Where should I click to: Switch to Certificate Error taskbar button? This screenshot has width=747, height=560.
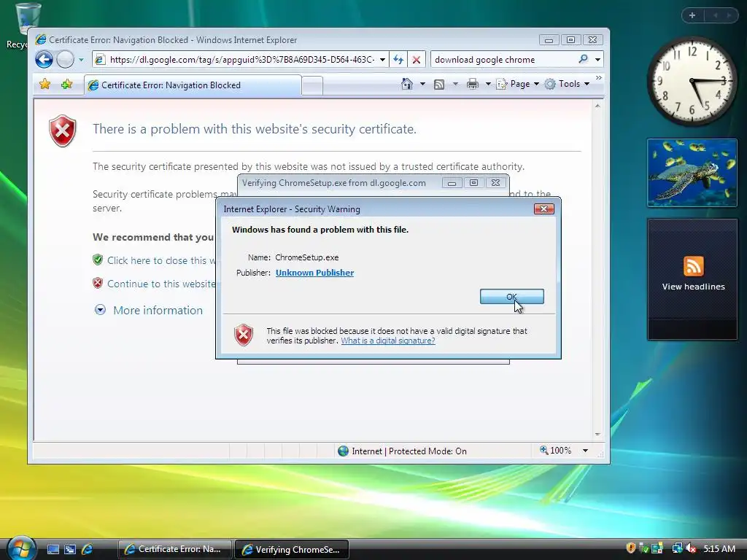tap(174, 549)
